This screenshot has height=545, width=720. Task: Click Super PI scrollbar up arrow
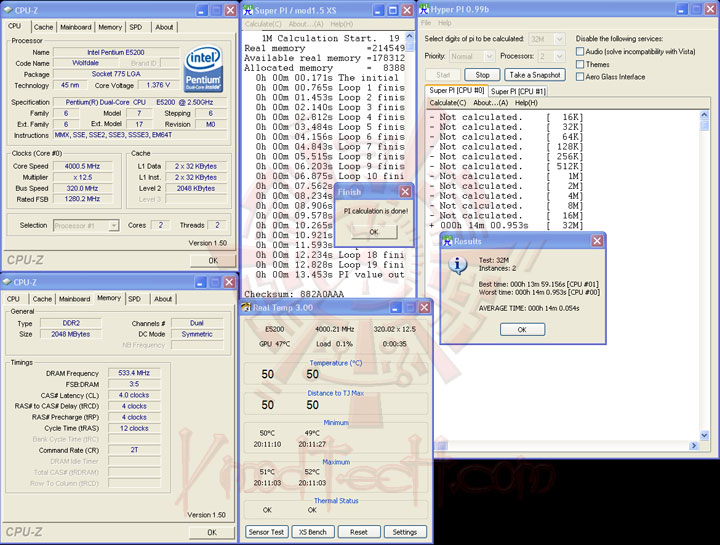410,36
